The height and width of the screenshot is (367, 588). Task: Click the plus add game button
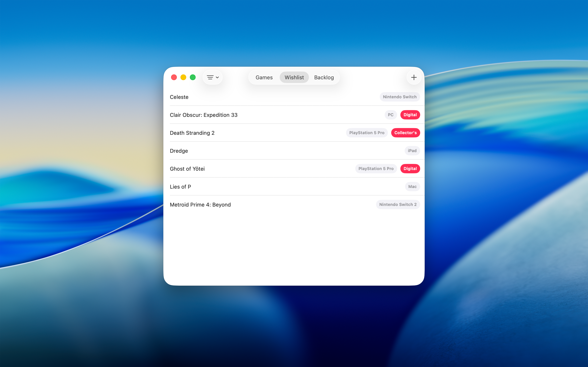(414, 77)
